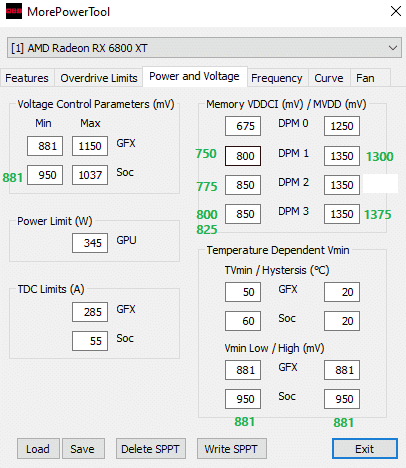
Task: Edit the GPU Power Limit field
Action: (90, 243)
